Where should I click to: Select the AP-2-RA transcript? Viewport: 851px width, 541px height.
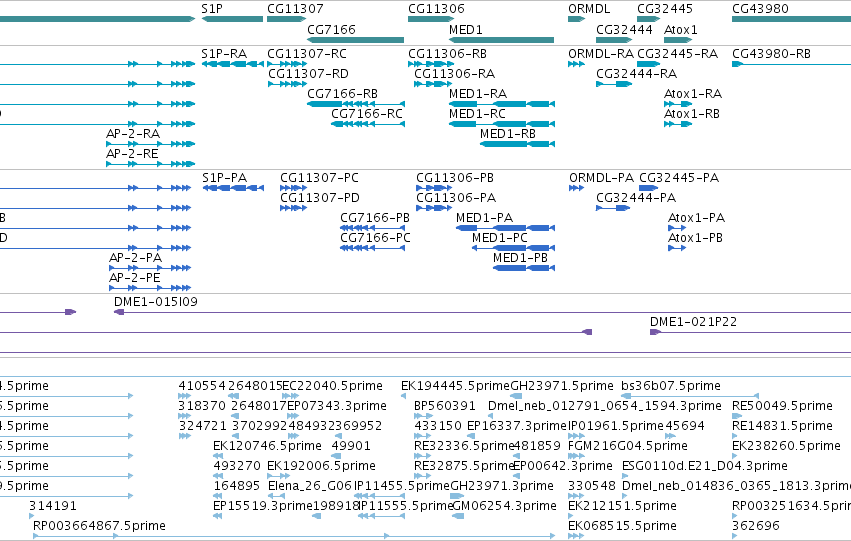pos(150,144)
